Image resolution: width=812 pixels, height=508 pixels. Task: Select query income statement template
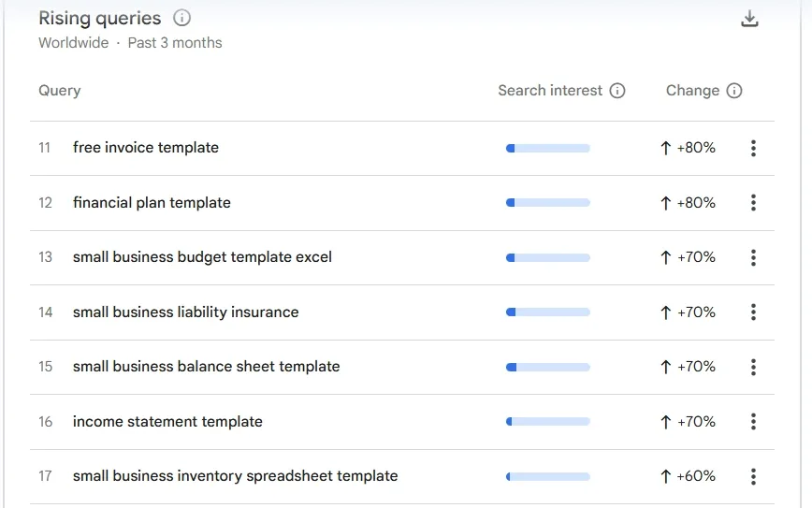167,422
